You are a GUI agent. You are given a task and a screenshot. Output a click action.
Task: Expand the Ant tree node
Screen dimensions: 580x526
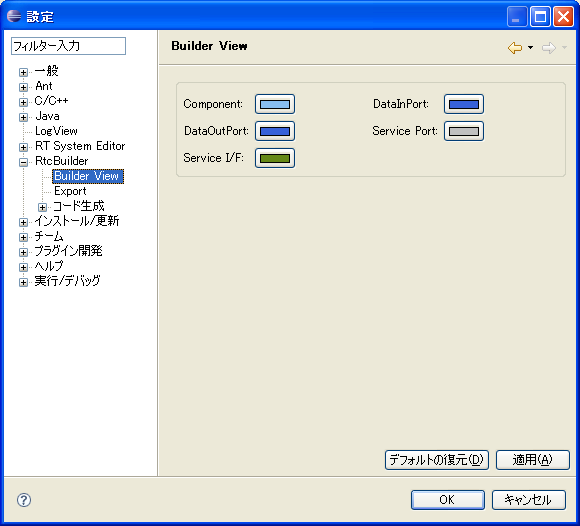tap(23, 87)
